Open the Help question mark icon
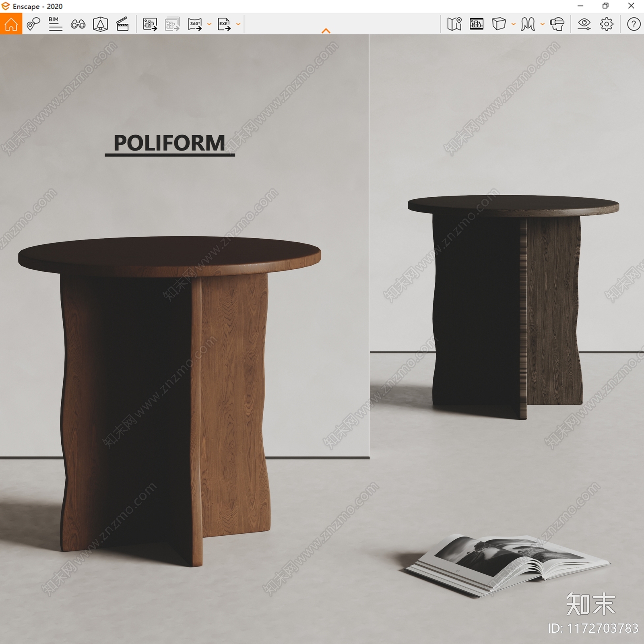This screenshot has height=644, width=644. (x=634, y=24)
